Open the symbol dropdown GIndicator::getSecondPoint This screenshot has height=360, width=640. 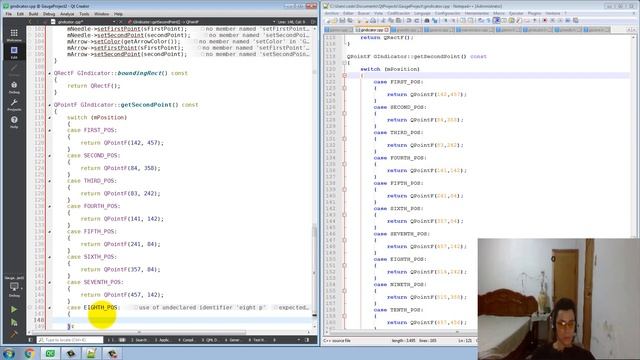pos(201,22)
